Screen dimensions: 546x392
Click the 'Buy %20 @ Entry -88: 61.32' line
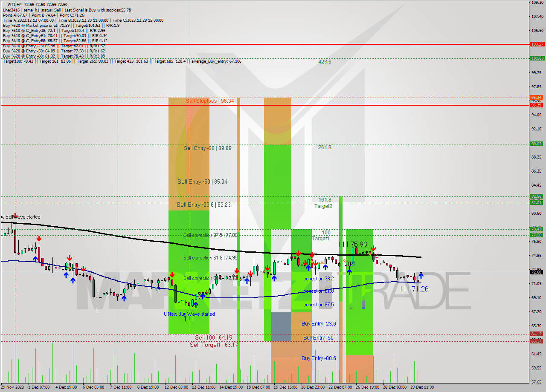tap(54, 56)
